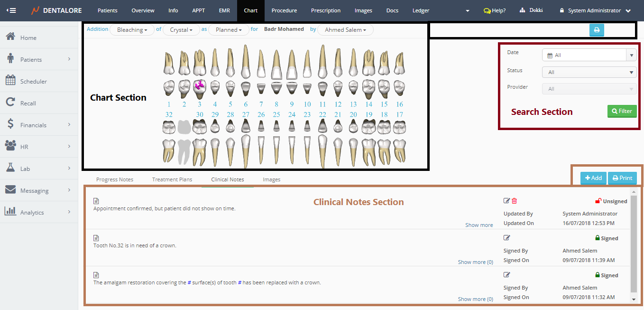Expand the Date filter dropdown
The image size is (644, 310).
[631, 55]
